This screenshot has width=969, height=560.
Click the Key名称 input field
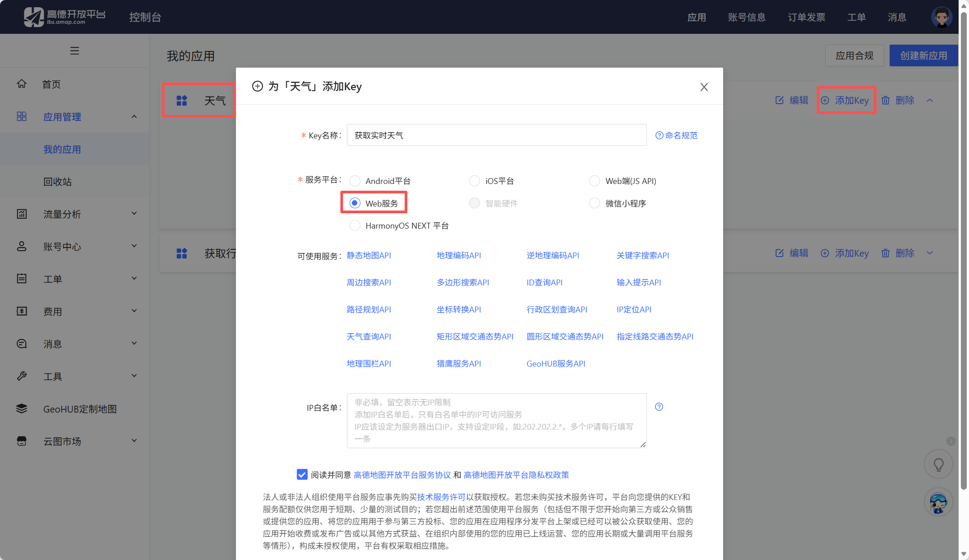(x=496, y=135)
